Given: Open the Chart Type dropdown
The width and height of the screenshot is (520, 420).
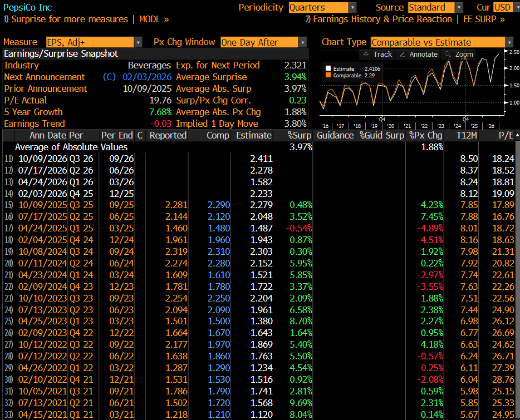Looking at the screenshot, I should 442,42.
